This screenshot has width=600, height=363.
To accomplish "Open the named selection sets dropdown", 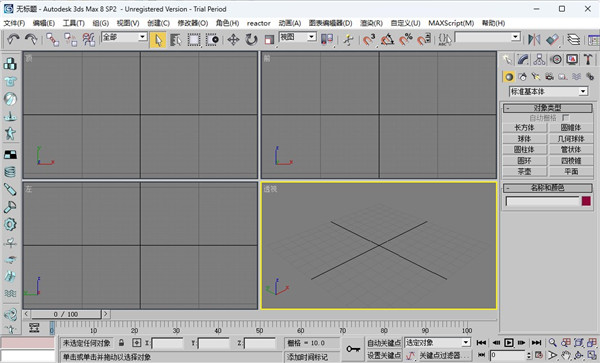I will (x=488, y=37).
